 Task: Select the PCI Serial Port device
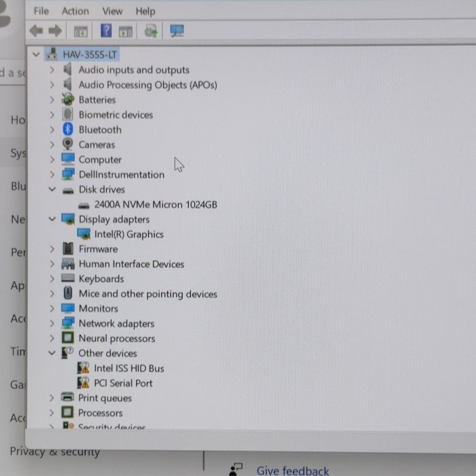123,383
